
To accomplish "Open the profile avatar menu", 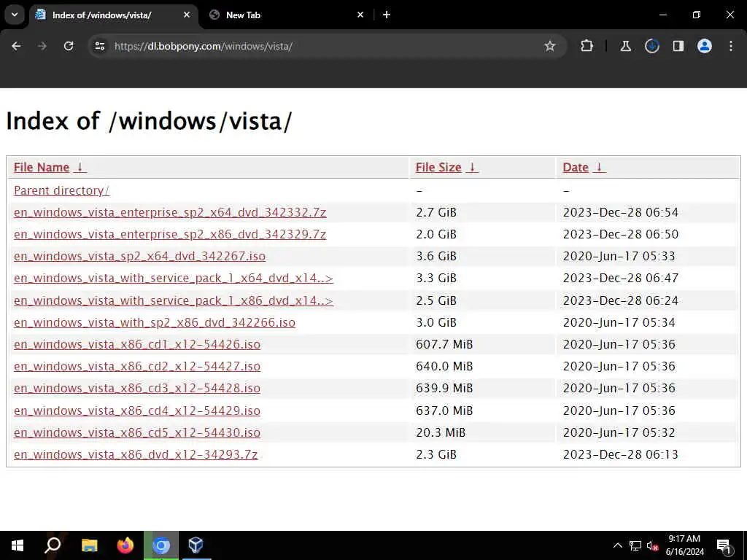I will coord(705,46).
